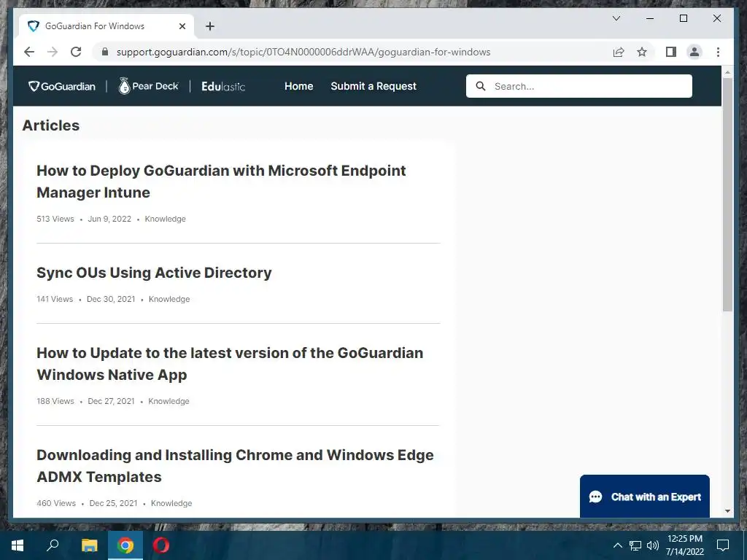Click the '513 Views' text
Image resolution: width=747 pixels, height=560 pixels.
(x=55, y=219)
